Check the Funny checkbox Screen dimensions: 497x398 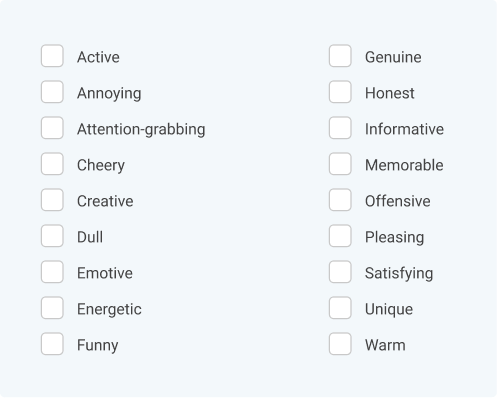pos(52,344)
